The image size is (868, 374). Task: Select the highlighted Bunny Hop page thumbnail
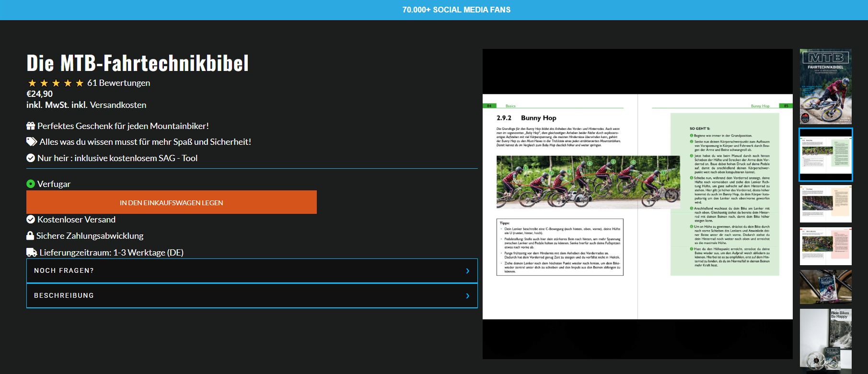coord(826,154)
